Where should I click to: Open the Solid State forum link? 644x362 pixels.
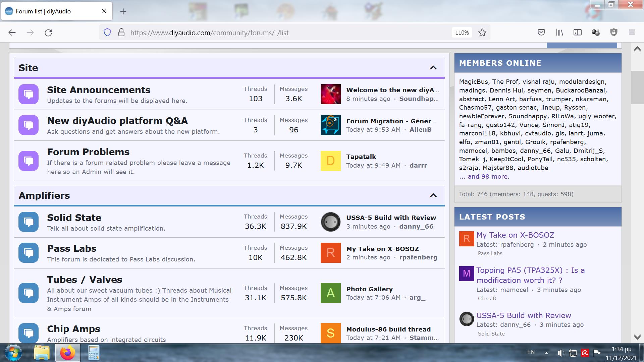[74, 218]
